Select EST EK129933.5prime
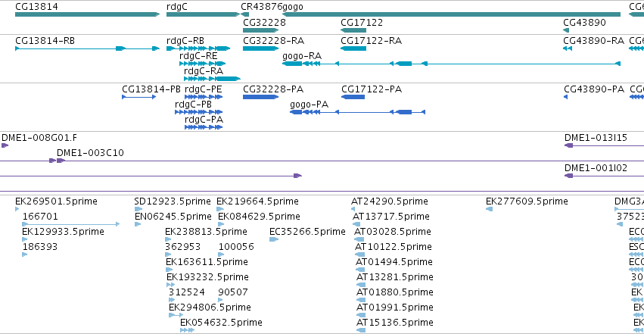Image resolution: width=644 pixels, height=334 pixels. pos(25,239)
